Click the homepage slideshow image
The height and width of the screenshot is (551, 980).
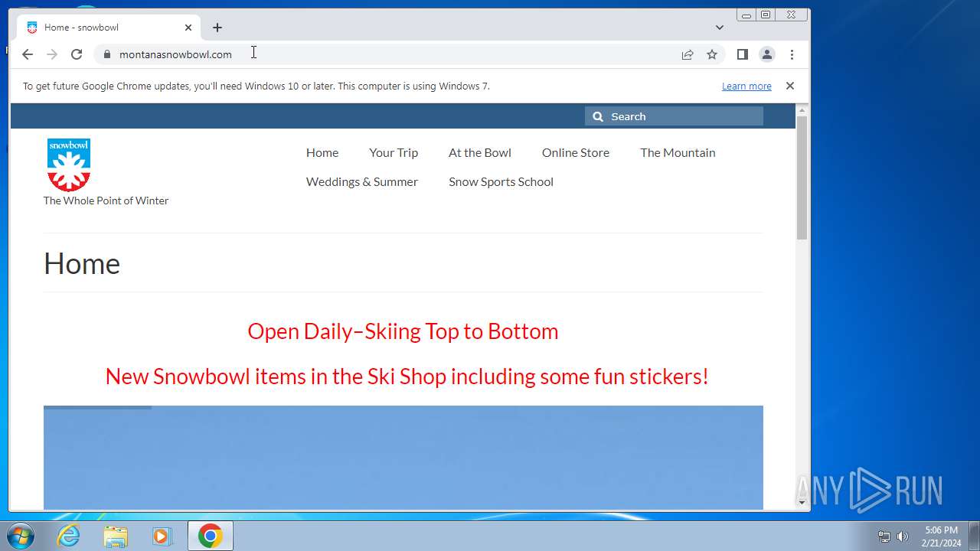click(403, 457)
